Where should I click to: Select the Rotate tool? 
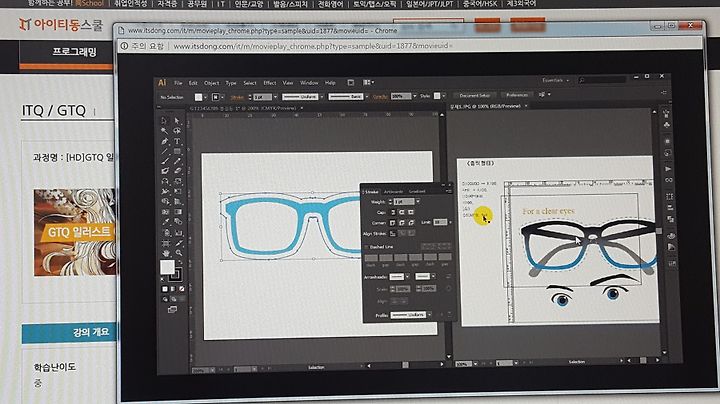click(164, 181)
